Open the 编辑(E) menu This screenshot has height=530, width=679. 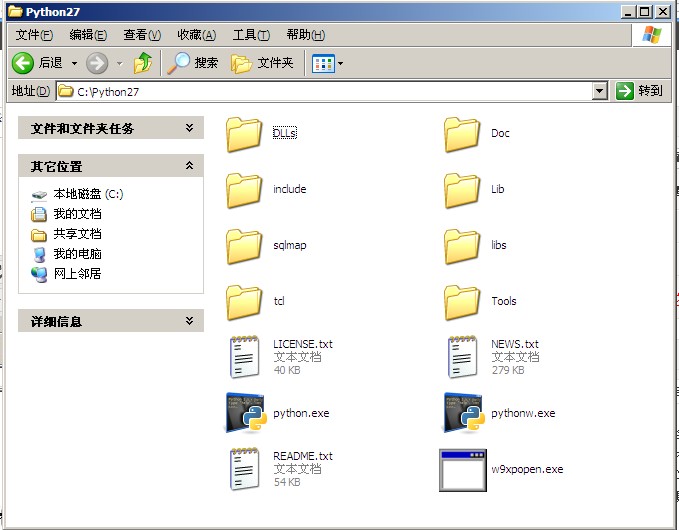pyautogui.click(x=88, y=35)
